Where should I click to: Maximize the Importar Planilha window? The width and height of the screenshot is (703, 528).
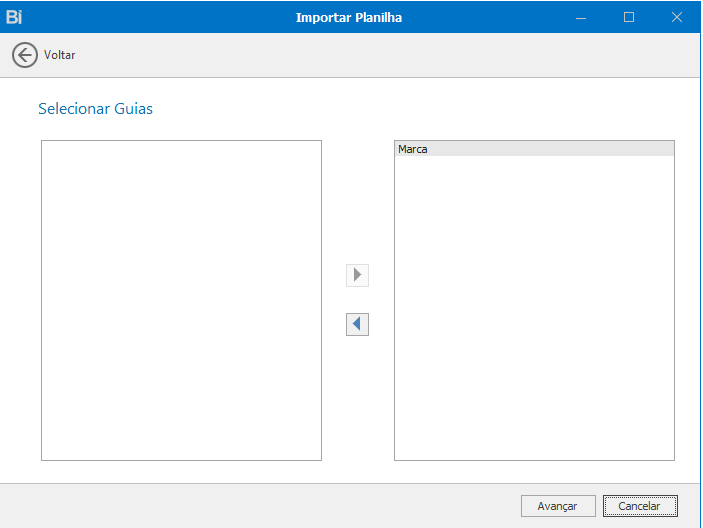pyautogui.click(x=629, y=17)
